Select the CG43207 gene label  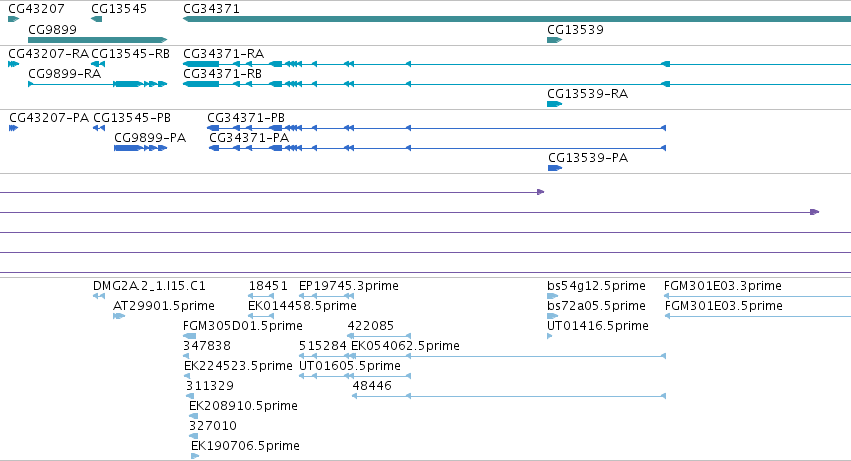tap(36, 9)
